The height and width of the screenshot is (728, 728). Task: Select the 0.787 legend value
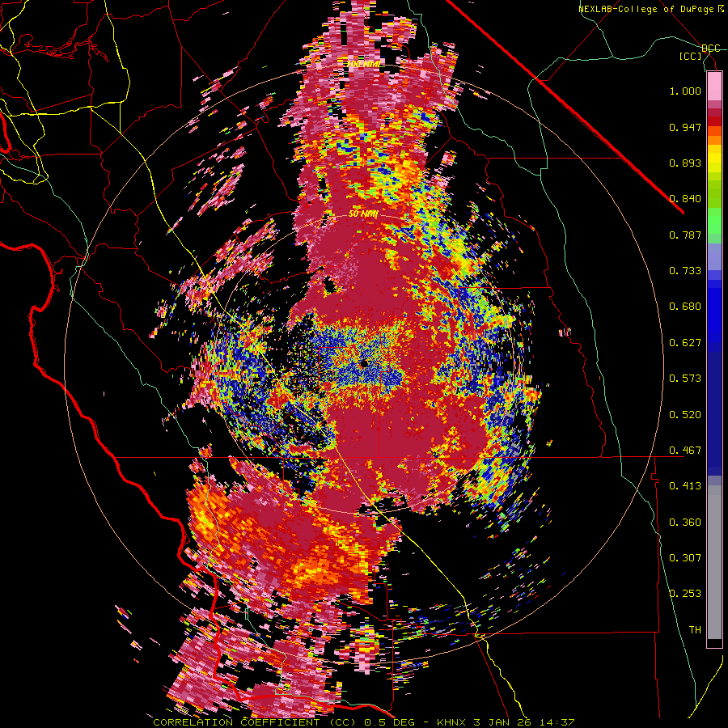[x=685, y=235]
